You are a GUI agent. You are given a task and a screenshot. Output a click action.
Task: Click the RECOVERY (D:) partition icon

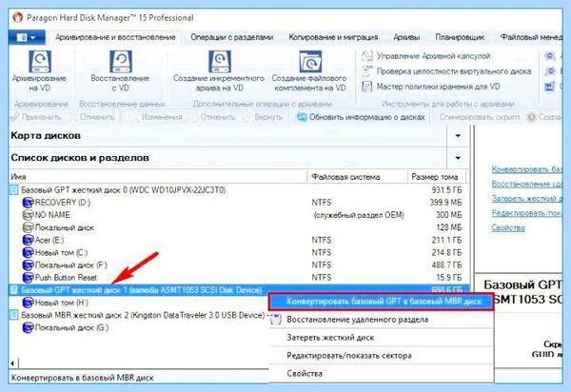click(x=28, y=203)
